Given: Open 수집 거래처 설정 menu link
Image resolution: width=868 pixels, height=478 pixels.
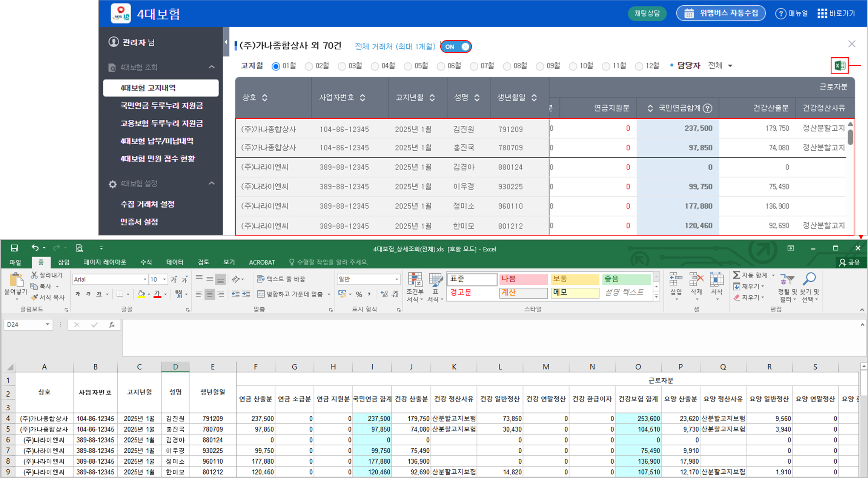Looking at the screenshot, I should [147, 204].
